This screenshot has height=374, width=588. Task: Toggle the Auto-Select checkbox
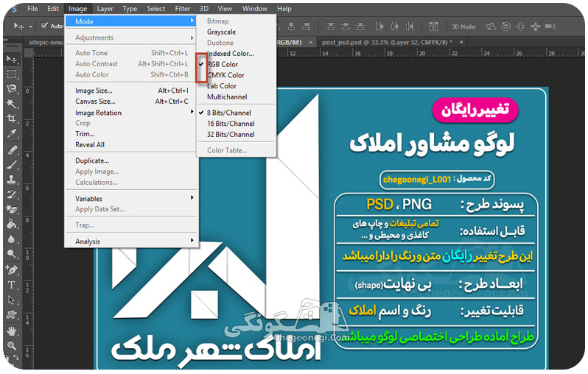44,26
